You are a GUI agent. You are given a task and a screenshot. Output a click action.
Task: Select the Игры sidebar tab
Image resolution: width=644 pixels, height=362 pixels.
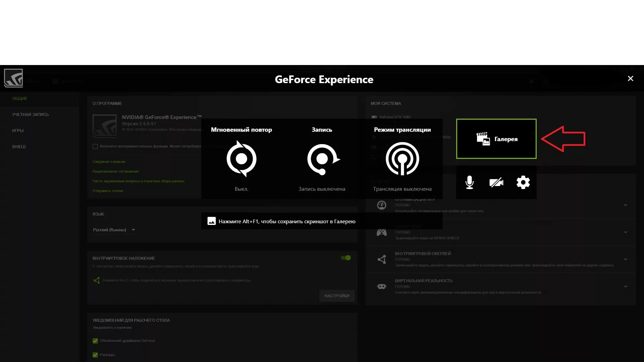click(x=18, y=131)
